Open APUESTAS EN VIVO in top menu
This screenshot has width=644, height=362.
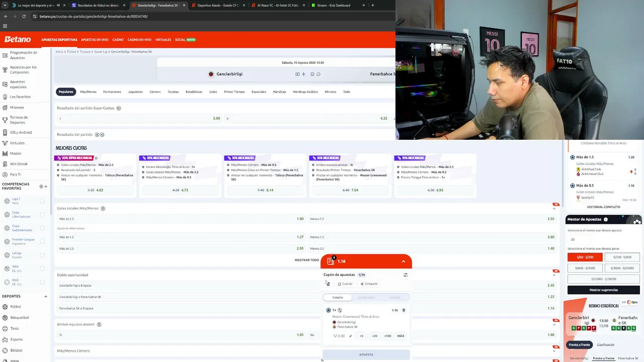coord(95,40)
